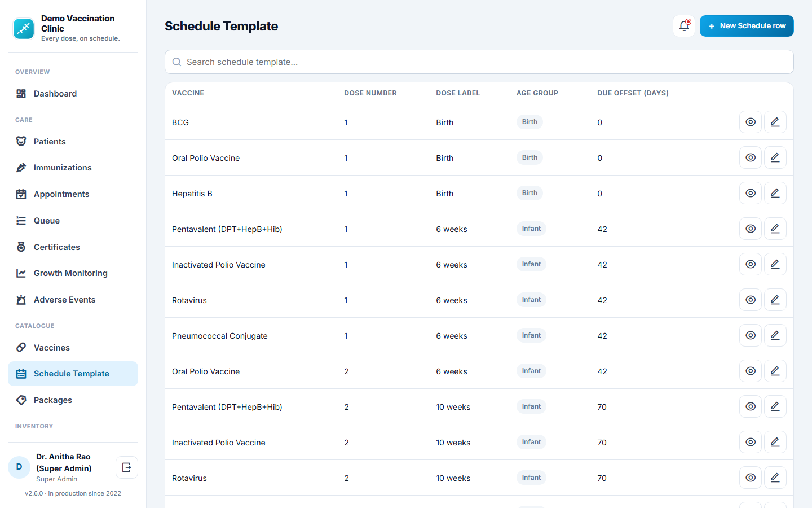Open the notifications bell
This screenshot has width=812, height=508.
[x=684, y=26]
